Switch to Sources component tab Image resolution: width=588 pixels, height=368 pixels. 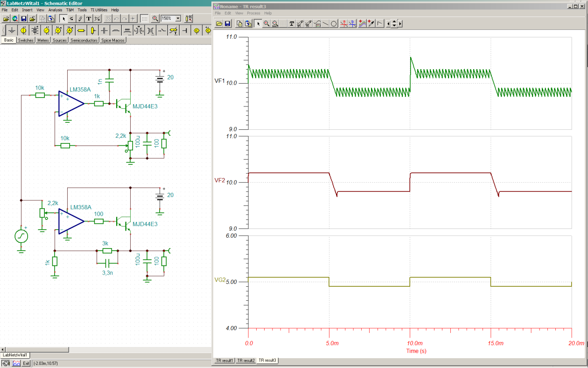(x=60, y=40)
